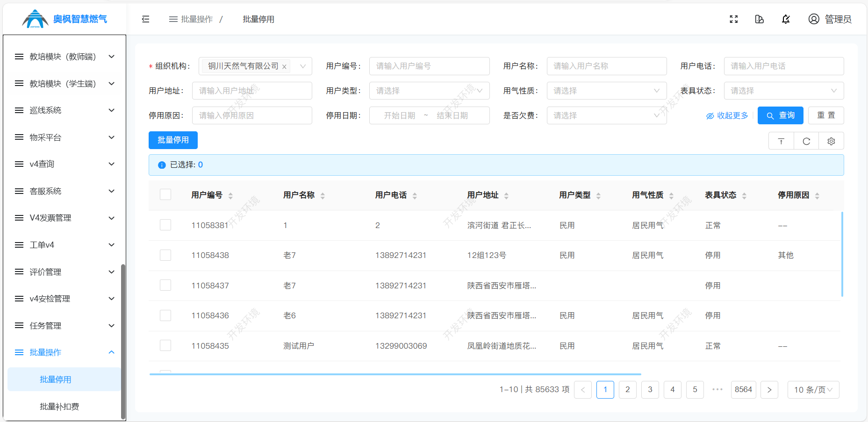Check the row for user 11058381
Screen dimensions: 868x422
coord(165,225)
